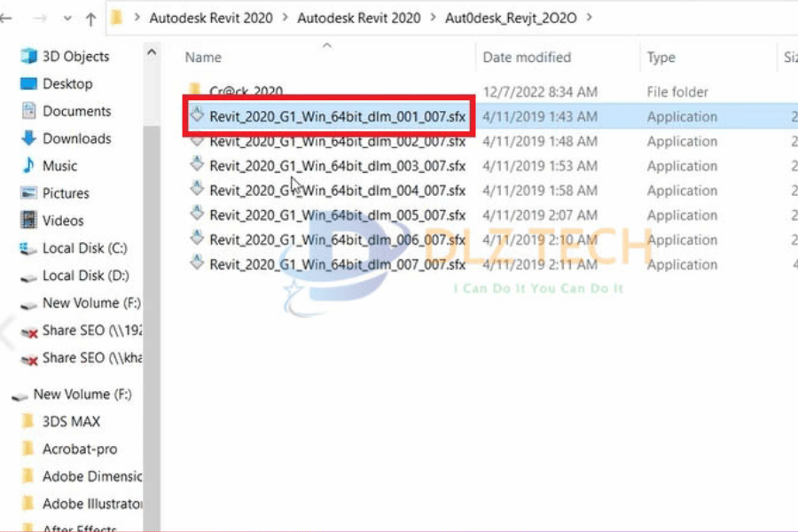Open the Videos filmstrip icon
The width and height of the screenshot is (798, 532).
click(28, 221)
